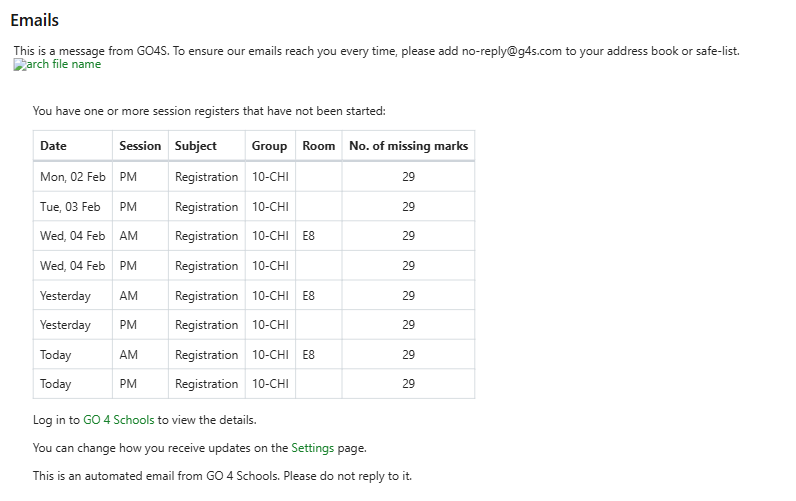Click the Subject column header
Image resolution: width=796 pixels, height=501 pixels.
(196, 146)
